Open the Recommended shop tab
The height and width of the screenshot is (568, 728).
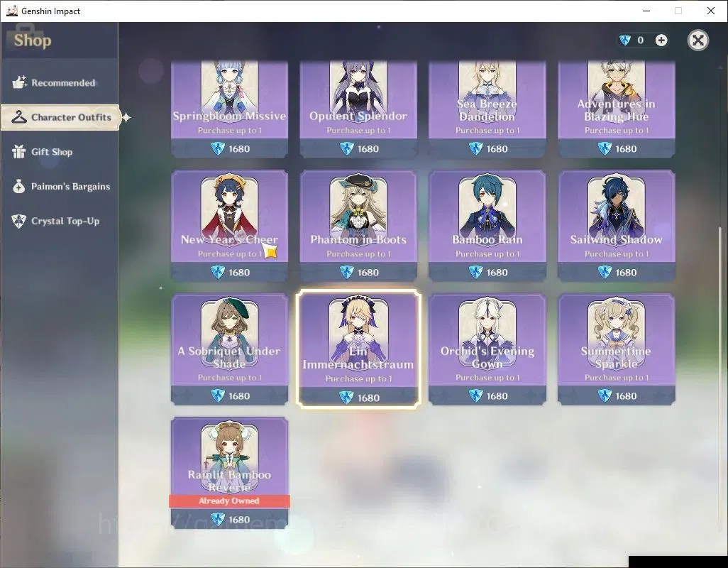click(x=60, y=82)
